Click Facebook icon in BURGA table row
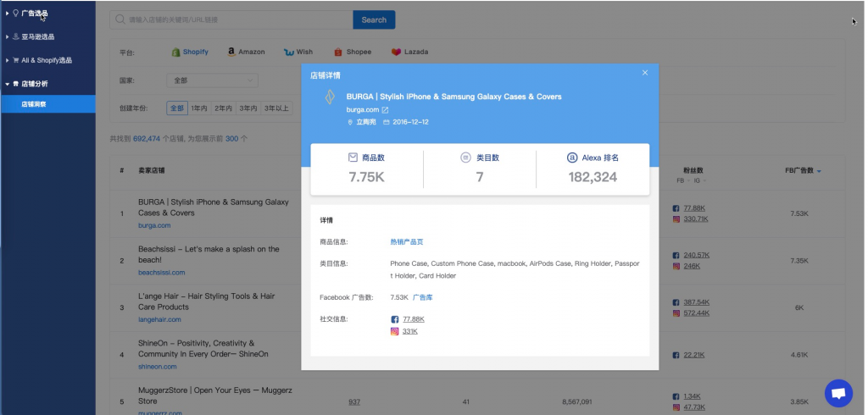Image resolution: width=868 pixels, height=415 pixels. point(676,208)
